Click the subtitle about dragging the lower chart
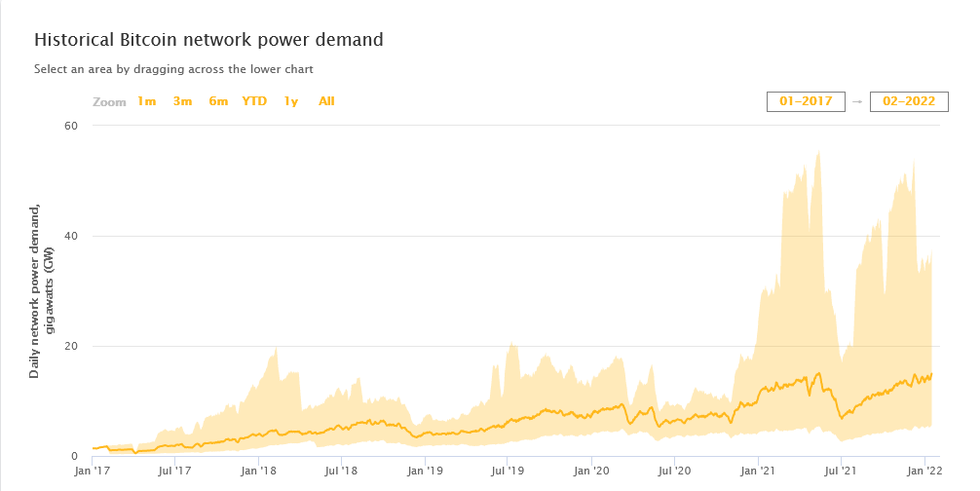This screenshot has width=980, height=491. click(x=173, y=69)
